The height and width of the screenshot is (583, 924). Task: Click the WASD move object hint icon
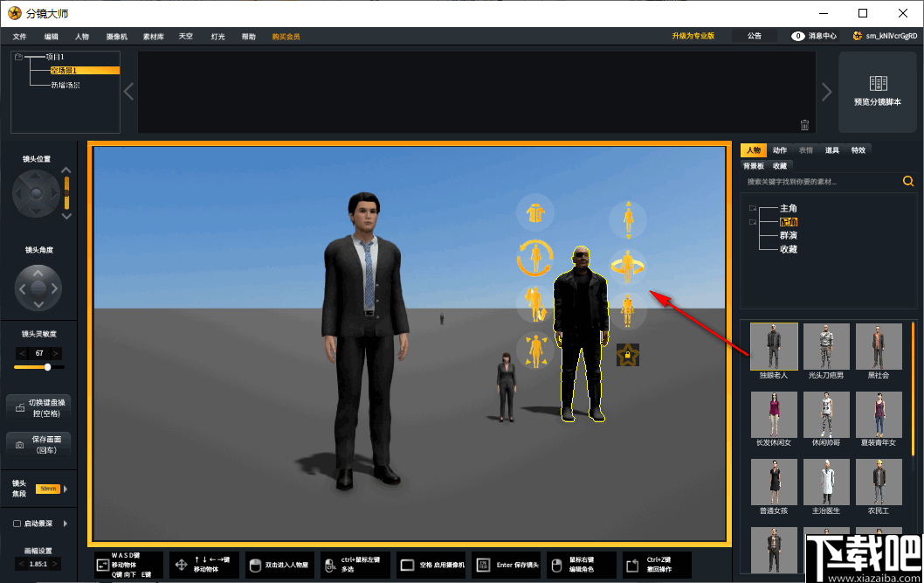tap(102, 565)
